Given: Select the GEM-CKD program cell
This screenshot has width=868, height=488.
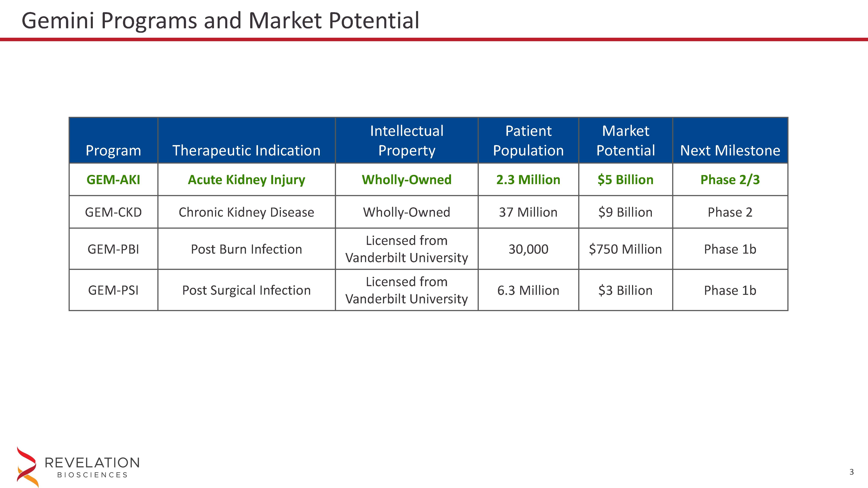Looking at the screenshot, I should (x=113, y=212).
